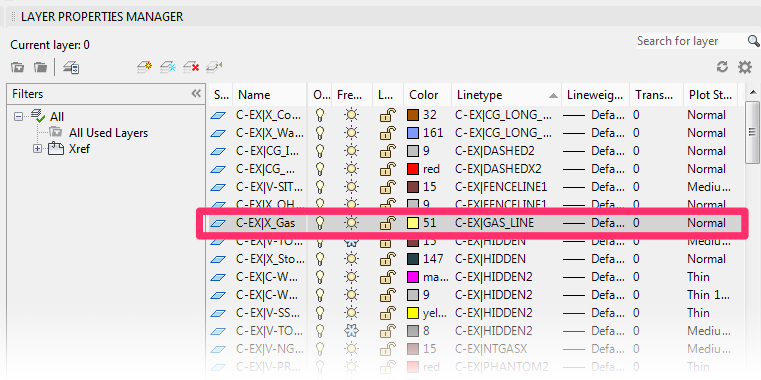Select the All Used Layers filter
Screen dimensions: 761x380
108,133
